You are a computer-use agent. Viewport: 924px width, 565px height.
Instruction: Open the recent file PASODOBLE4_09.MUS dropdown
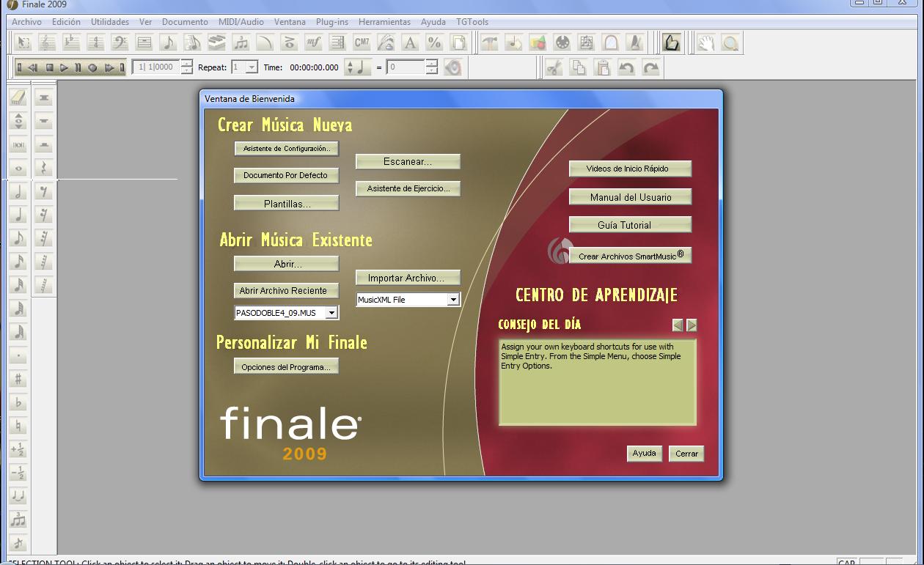(x=331, y=313)
